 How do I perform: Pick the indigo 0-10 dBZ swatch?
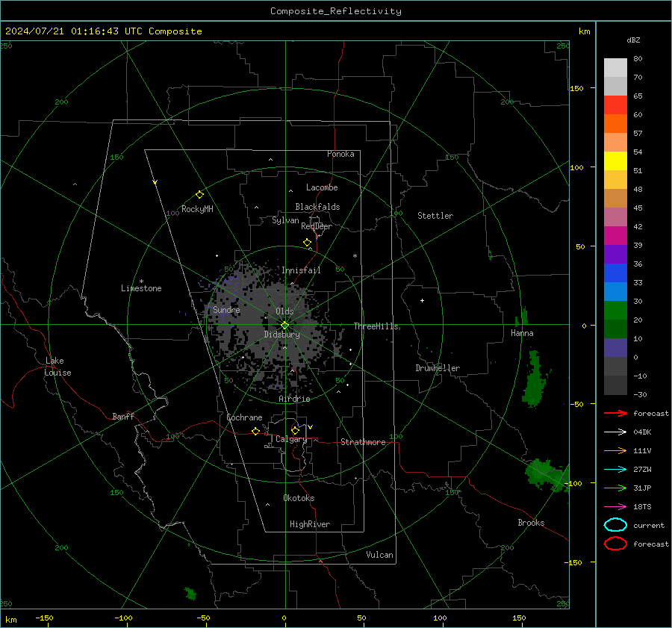(615, 348)
